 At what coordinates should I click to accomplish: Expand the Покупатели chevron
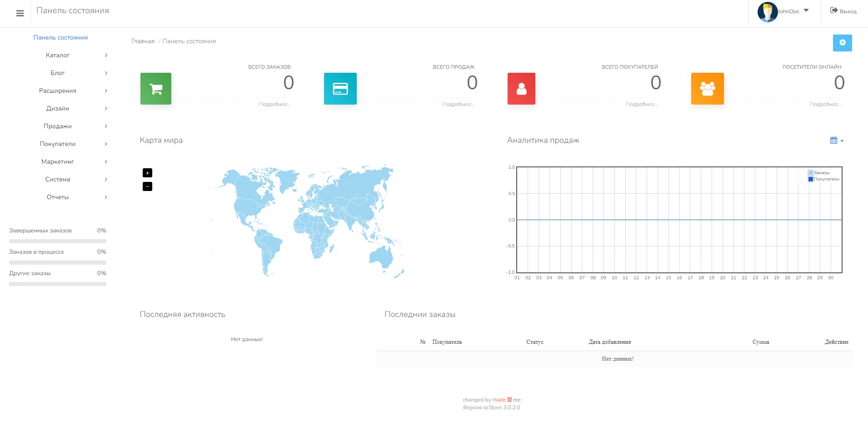tap(106, 144)
